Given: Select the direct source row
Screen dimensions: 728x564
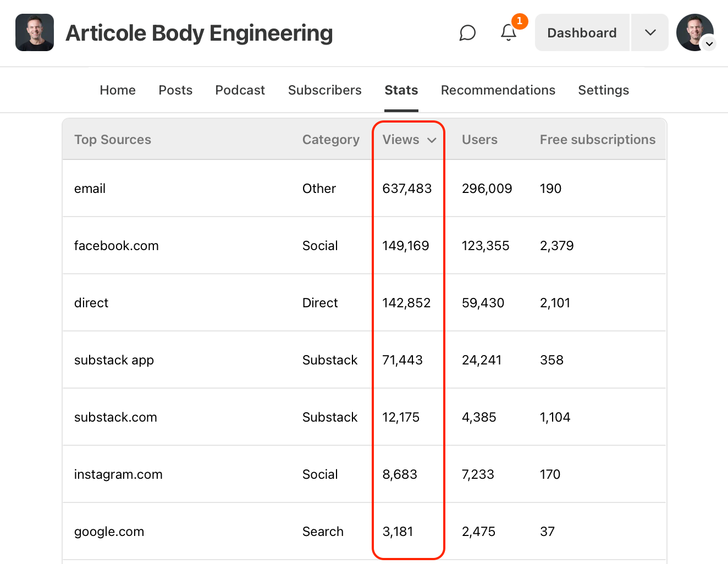Looking at the screenshot, I should pyautogui.click(x=364, y=303).
